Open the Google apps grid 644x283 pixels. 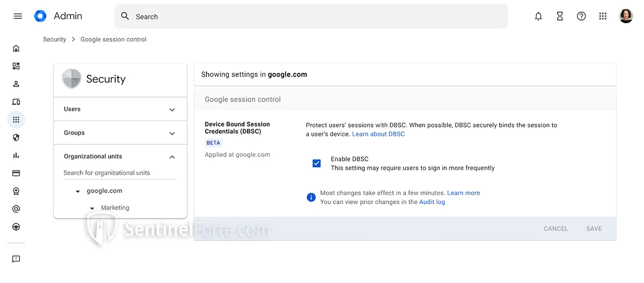(603, 16)
